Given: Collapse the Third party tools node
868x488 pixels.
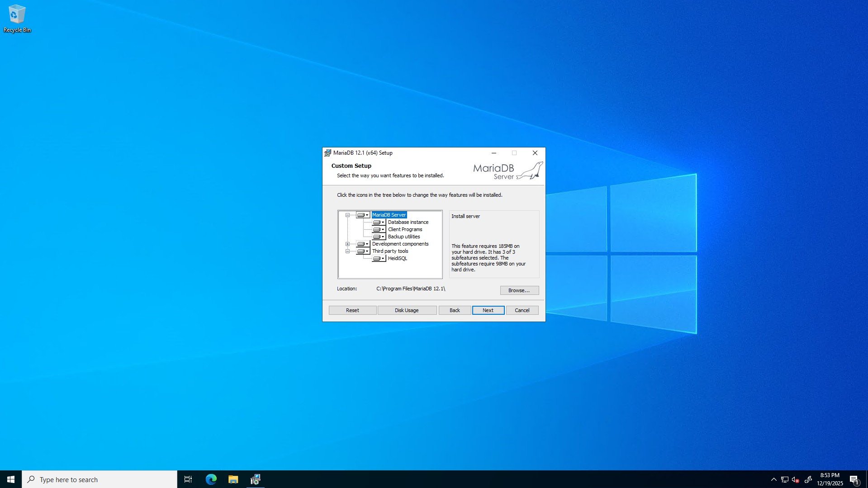Looking at the screenshot, I should tap(347, 251).
